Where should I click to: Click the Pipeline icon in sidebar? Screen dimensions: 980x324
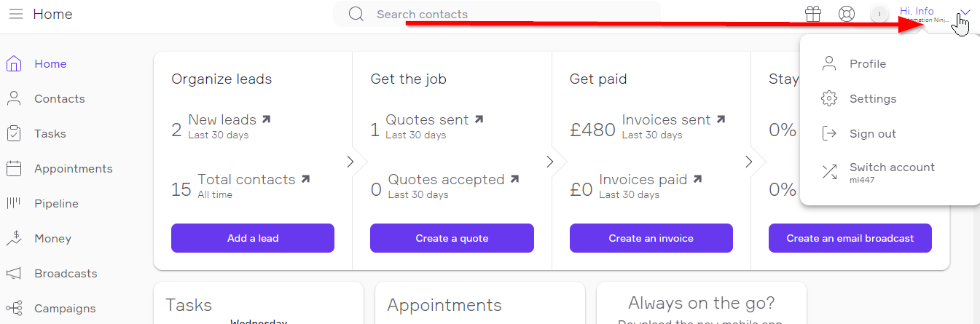[14, 204]
